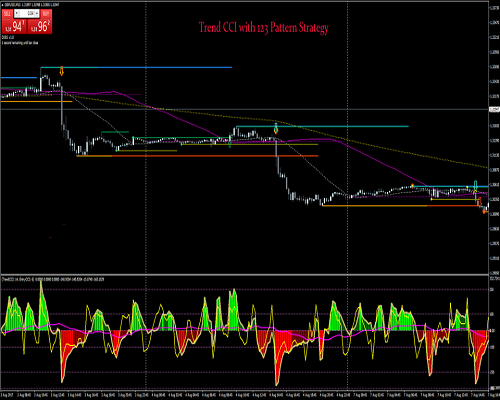Click the divider between chart and CCI subwindow

[244, 275]
